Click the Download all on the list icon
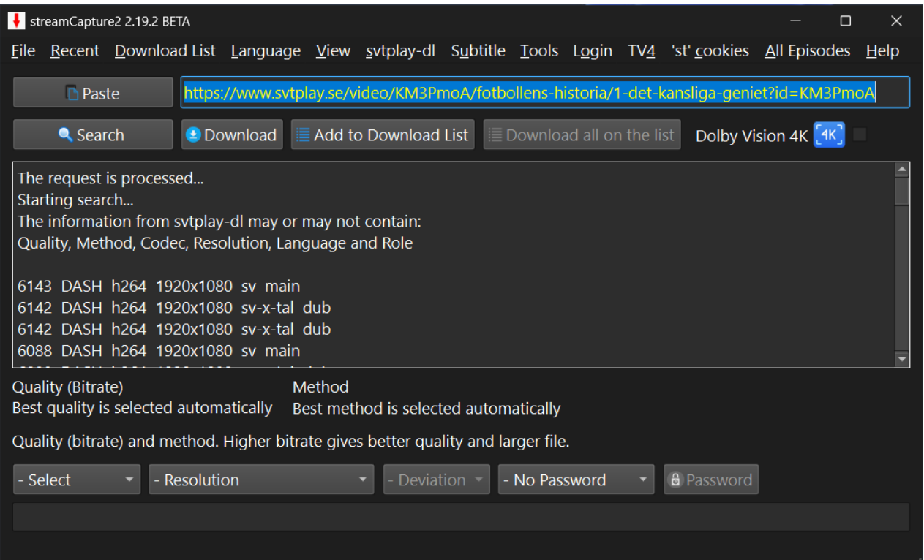924x560 pixels. coord(495,135)
